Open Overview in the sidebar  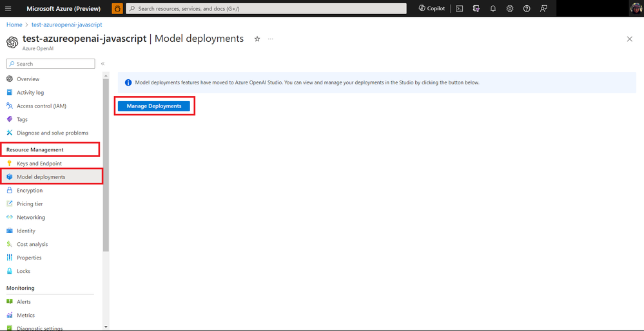(x=28, y=79)
